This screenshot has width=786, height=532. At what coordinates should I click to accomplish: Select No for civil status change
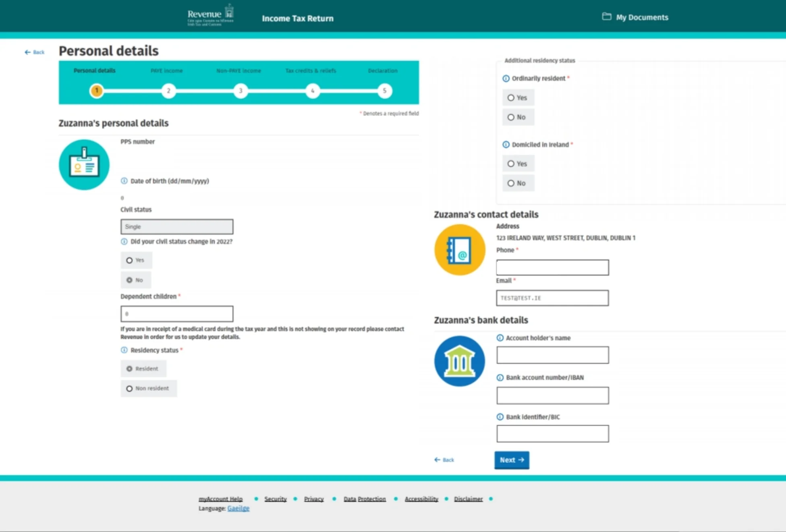pyautogui.click(x=129, y=280)
